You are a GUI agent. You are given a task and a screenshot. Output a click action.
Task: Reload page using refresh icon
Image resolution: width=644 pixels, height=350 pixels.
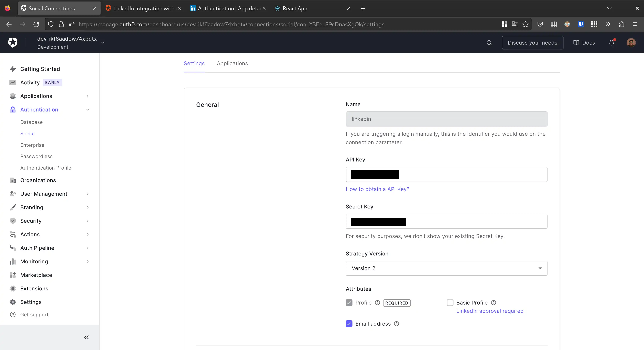(36, 24)
